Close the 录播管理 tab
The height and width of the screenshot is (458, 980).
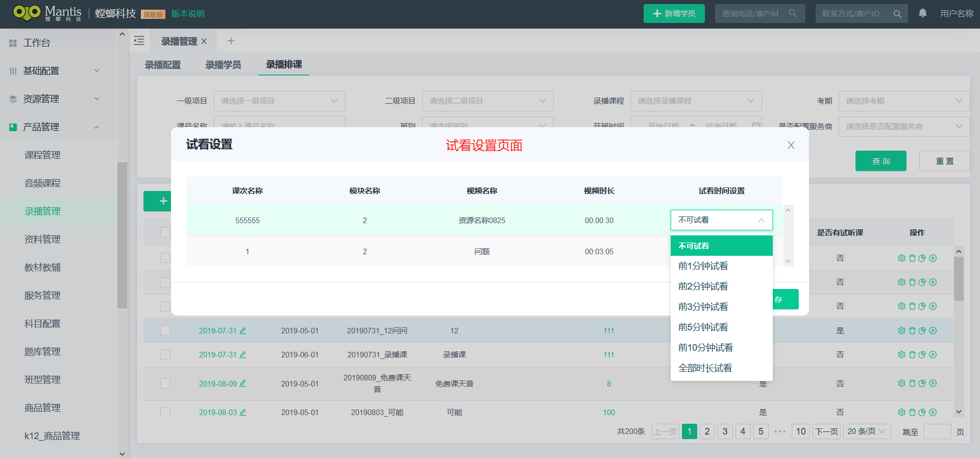coord(204,41)
